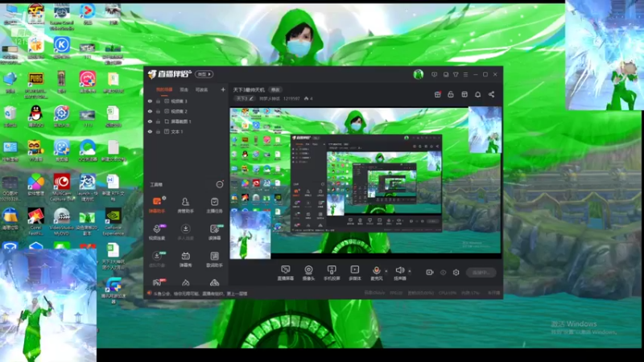Open the 虚拟形象 tool

[157, 259]
